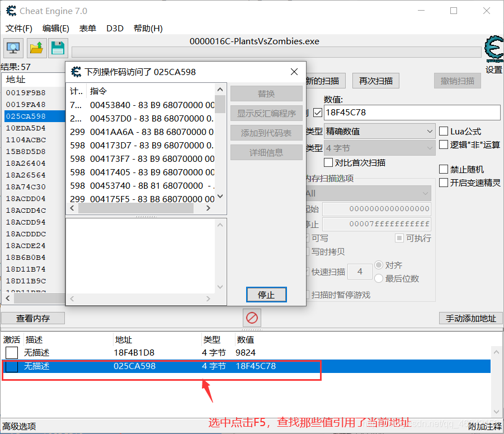Image resolution: width=504 pixels, height=434 pixels.
Task: Open the process selector computer icon
Action: point(13,48)
